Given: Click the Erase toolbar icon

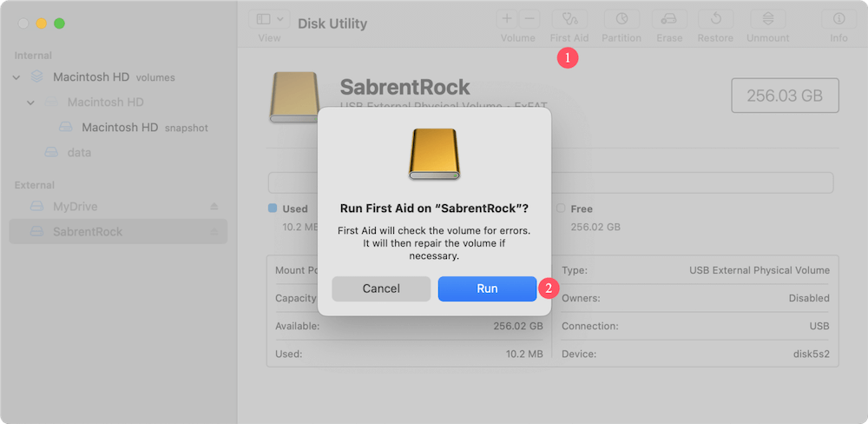Looking at the screenshot, I should [x=668, y=19].
